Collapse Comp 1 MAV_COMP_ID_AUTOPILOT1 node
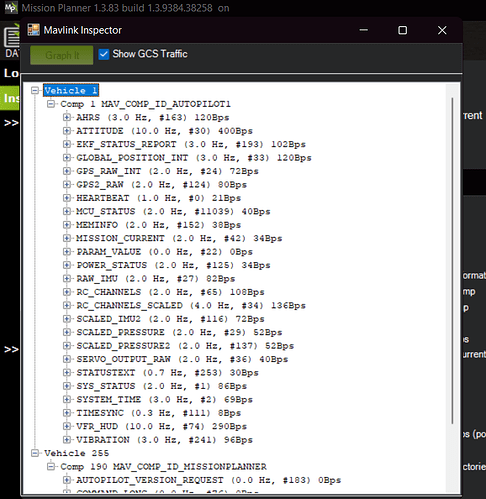 coord(51,104)
